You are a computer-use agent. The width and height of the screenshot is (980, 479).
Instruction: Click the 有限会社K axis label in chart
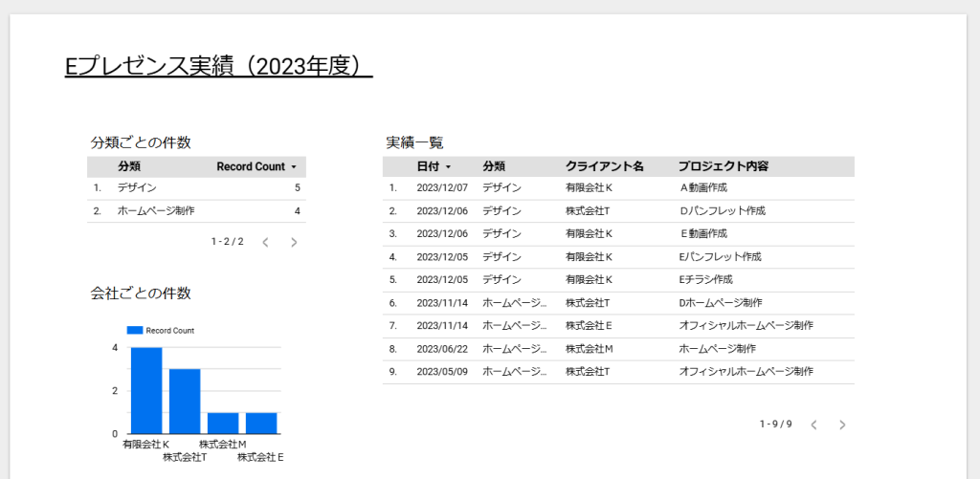(146, 445)
